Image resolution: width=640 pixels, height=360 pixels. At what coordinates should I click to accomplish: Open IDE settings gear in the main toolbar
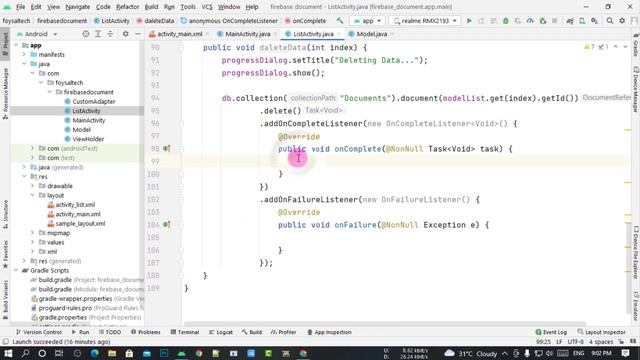pos(622,21)
